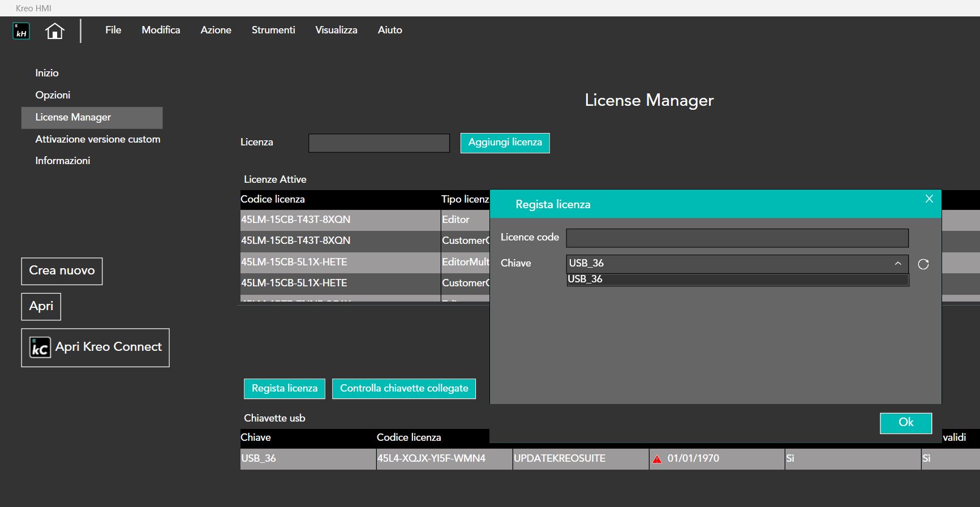
Task: Open the Modifica menu
Action: pyautogui.click(x=161, y=30)
